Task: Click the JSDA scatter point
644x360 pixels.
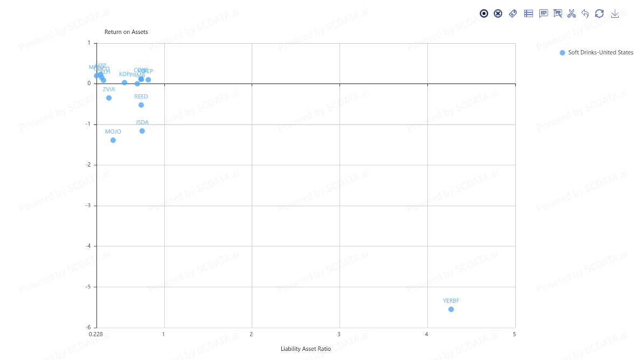Action: [x=142, y=131]
